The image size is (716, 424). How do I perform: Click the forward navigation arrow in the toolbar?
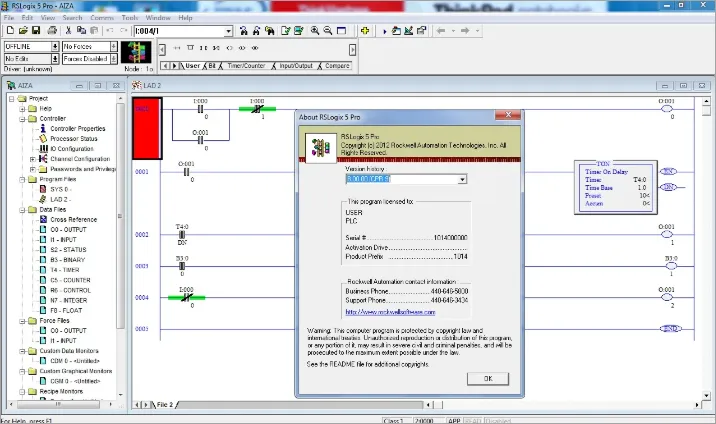465,31
